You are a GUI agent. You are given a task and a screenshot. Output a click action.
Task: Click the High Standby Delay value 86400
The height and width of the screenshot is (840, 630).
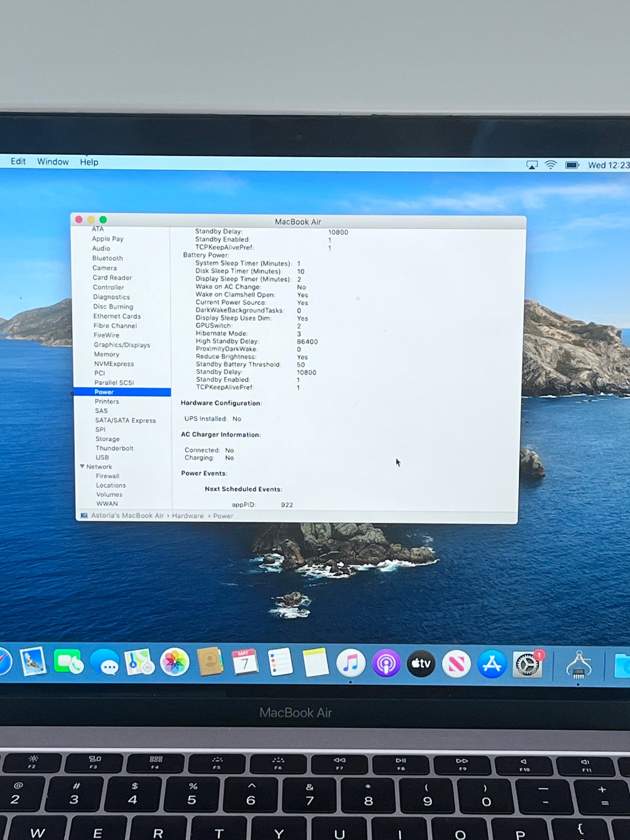(307, 342)
